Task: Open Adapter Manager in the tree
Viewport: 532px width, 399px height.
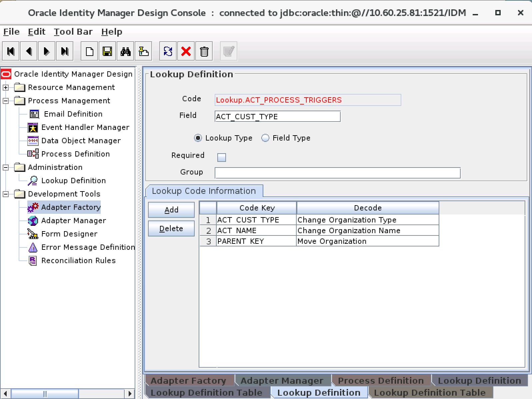Action: (x=74, y=220)
